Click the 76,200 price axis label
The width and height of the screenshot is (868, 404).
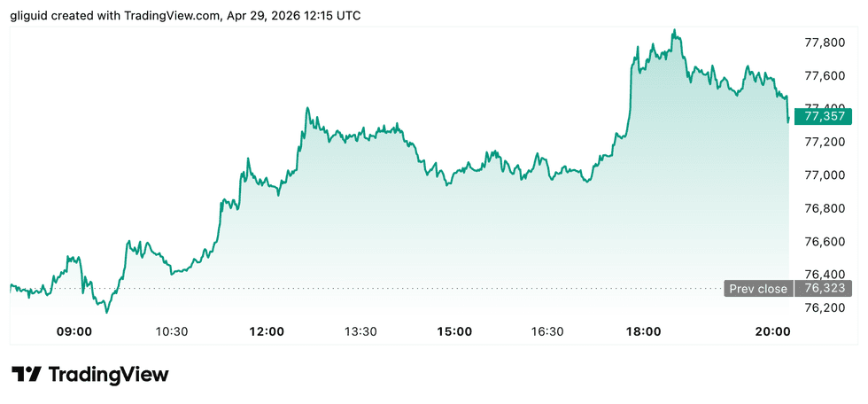823,308
